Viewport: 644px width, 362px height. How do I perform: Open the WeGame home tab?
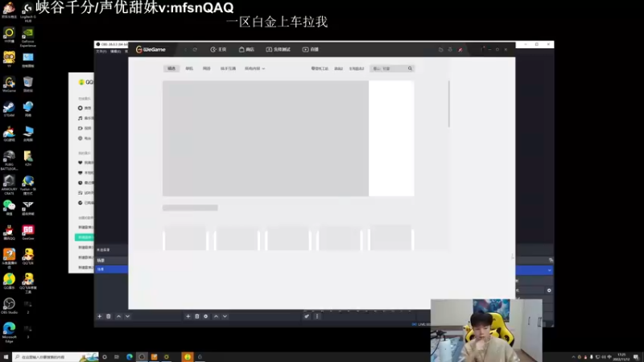218,49
